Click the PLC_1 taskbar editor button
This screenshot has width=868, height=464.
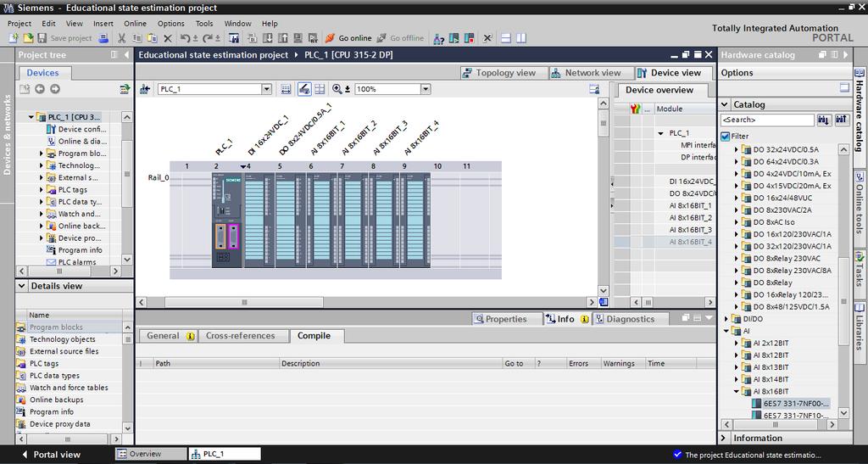[x=224, y=454]
